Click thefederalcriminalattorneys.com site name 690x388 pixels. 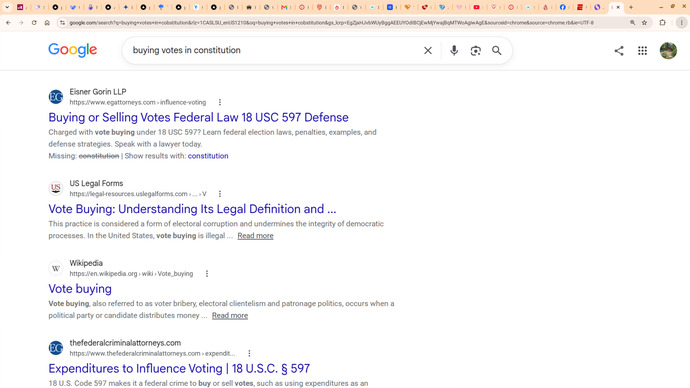pyautogui.click(x=125, y=343)
